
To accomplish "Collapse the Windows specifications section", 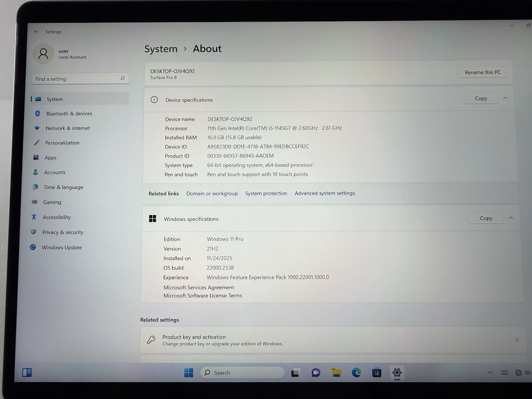I will tap(511, 218).
